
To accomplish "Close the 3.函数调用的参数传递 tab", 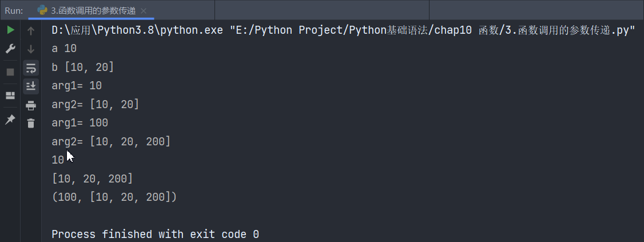I will 144,11.
